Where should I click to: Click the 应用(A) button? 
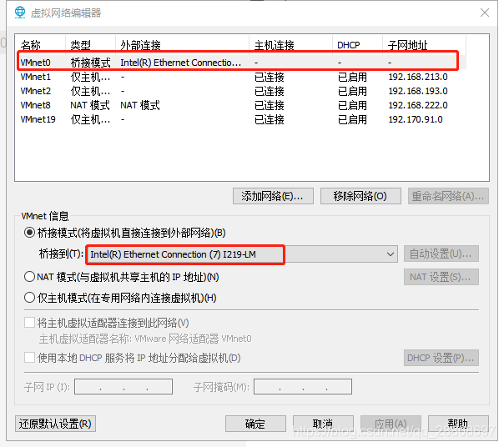click(x=391, y=424)
